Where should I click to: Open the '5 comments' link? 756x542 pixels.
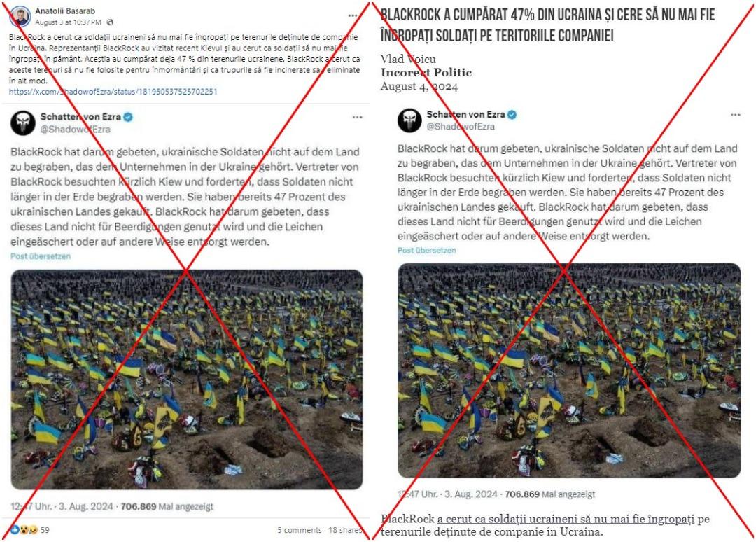[300, 530]
